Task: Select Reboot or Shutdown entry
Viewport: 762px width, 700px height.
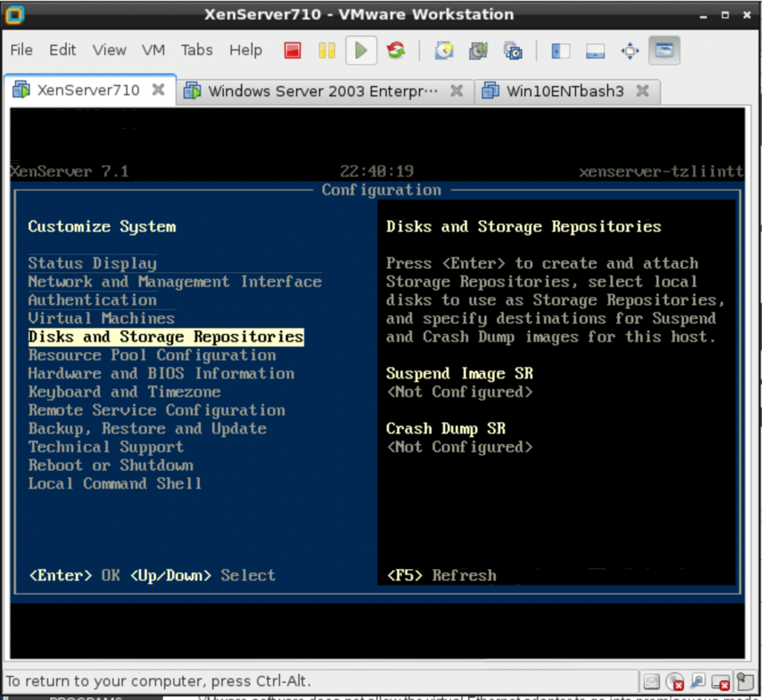Action: [110, 466]
